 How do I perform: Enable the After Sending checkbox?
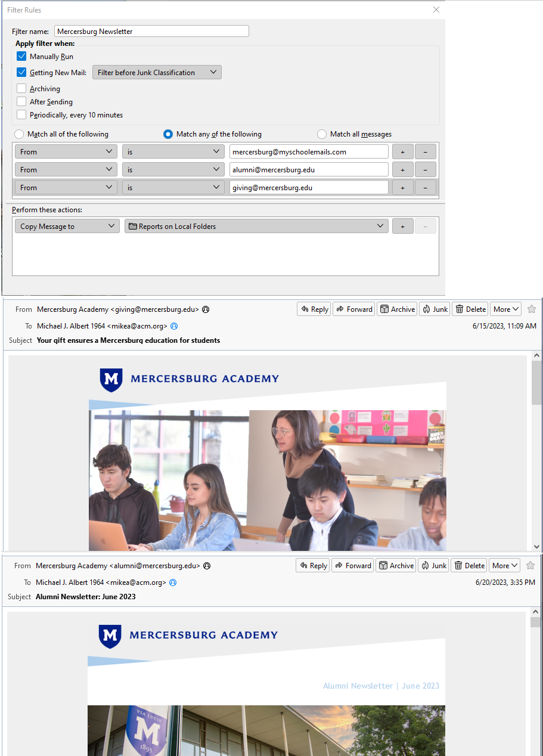point(21,102)
